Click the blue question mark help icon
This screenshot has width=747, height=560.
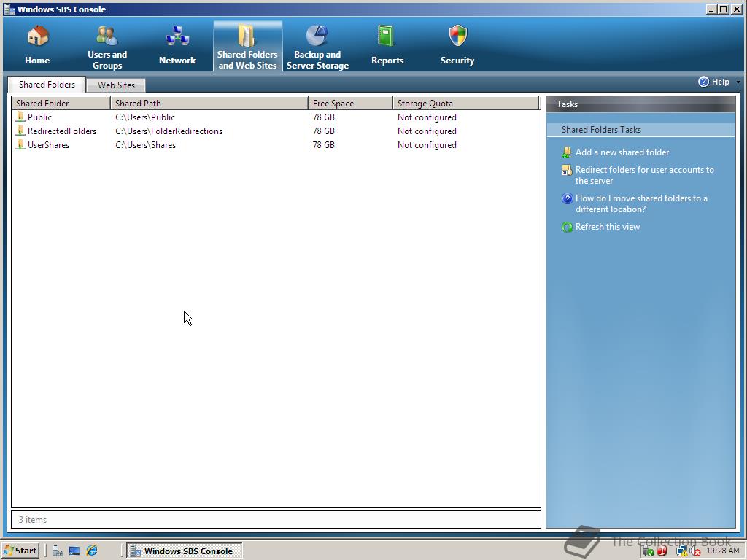point(567,198)
